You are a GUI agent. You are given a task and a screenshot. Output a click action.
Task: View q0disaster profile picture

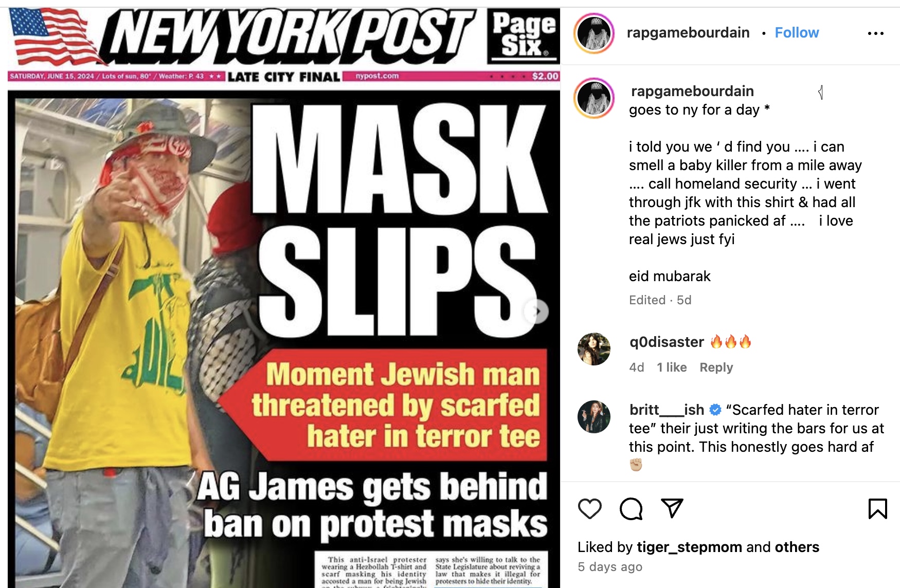click(x=594, y=349)
